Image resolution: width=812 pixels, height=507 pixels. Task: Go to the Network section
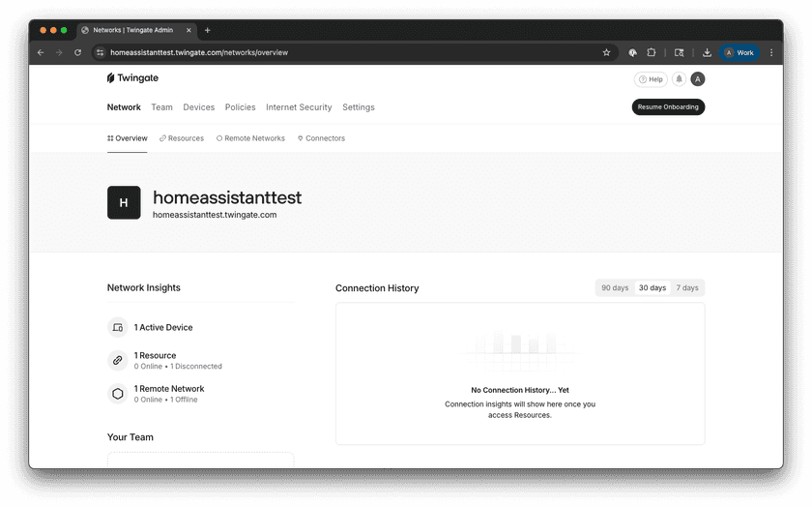tap(124, 107)
